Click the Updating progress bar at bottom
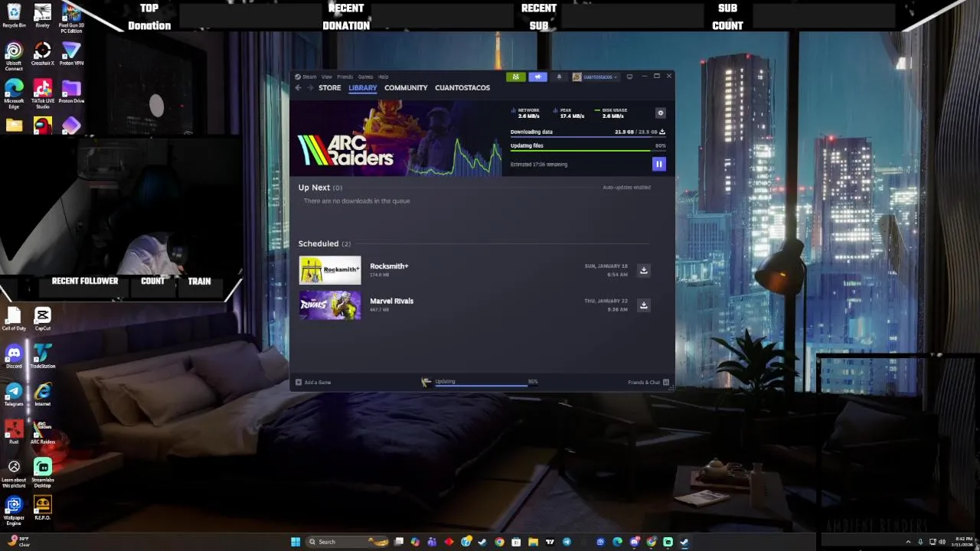The width and height of the screenshot is (980, 551). (486, 385)
